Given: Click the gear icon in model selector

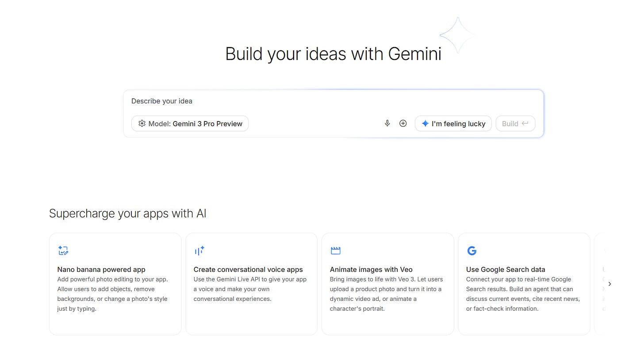Looking at the screenshot, I should click(142, 124).
